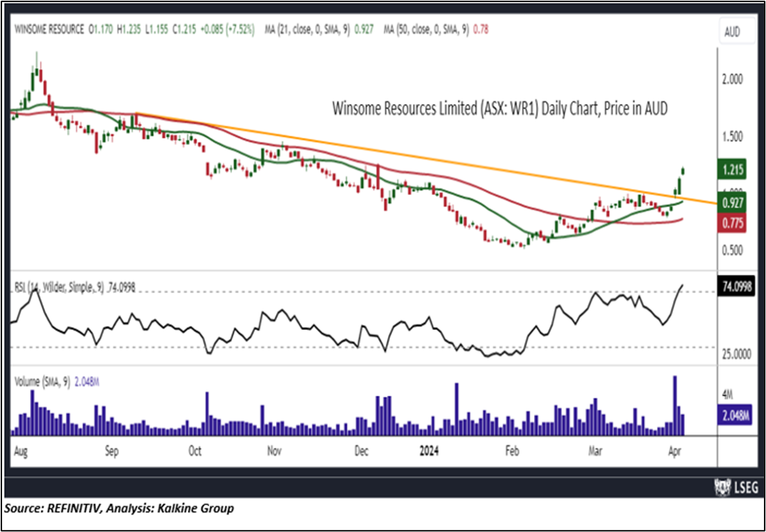Click the blue 2.048M volume tag

pyautogui.click(x=735, y=416)
